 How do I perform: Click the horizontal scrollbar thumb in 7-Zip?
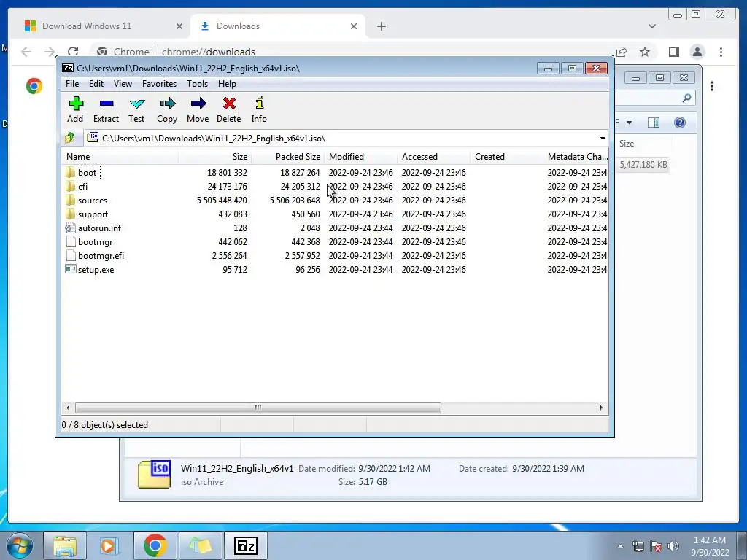[x=258, y=408]
